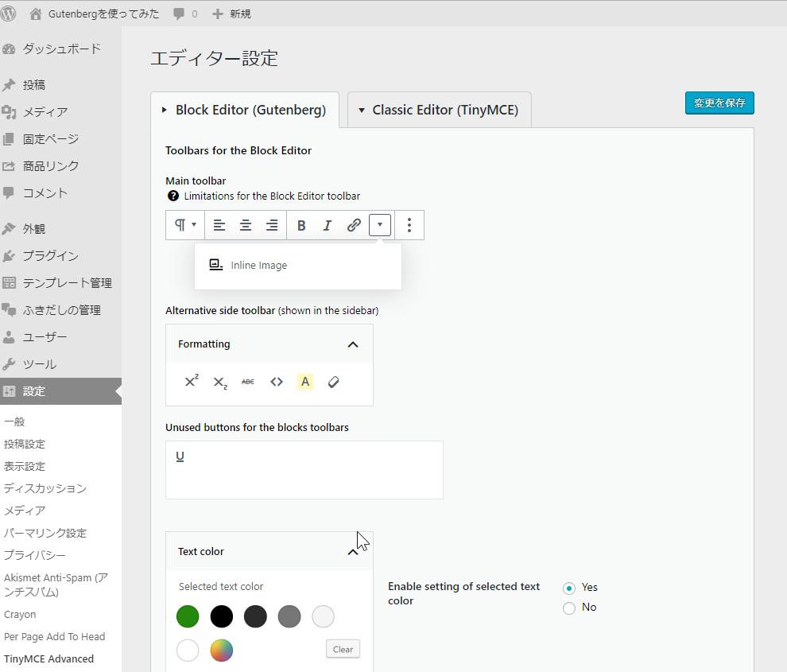Select the align center toolbar button
Image resolution: width=787 pixels, height=672 pixels.
point(246,225)
